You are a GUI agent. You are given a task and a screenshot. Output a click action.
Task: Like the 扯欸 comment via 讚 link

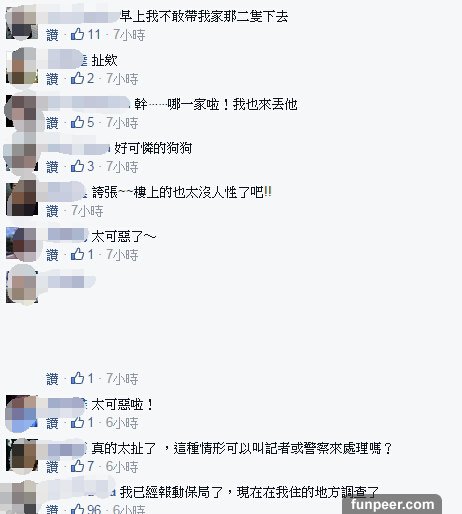(x=52, y=79)
